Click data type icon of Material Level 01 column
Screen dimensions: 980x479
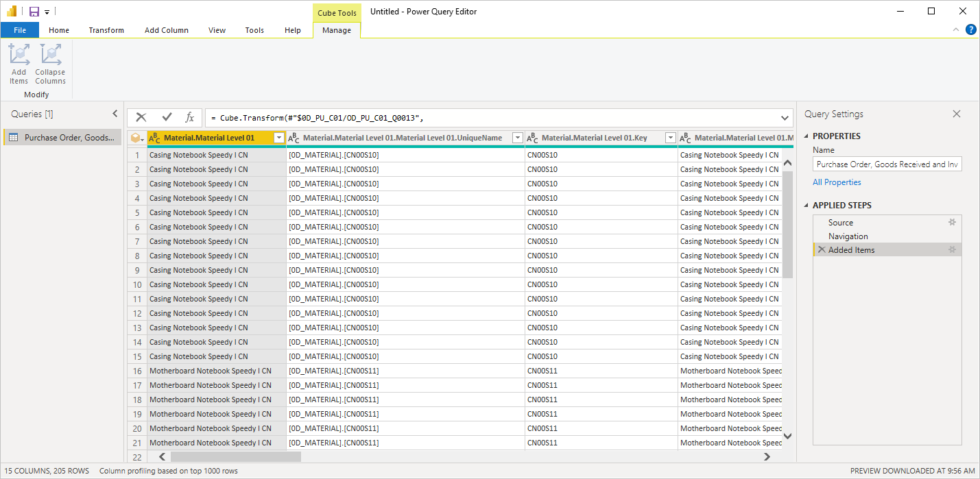(155, 138)
